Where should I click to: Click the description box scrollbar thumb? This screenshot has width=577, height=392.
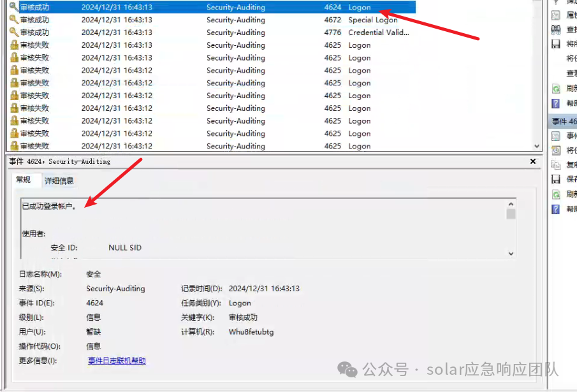click(x=511, y=214)
